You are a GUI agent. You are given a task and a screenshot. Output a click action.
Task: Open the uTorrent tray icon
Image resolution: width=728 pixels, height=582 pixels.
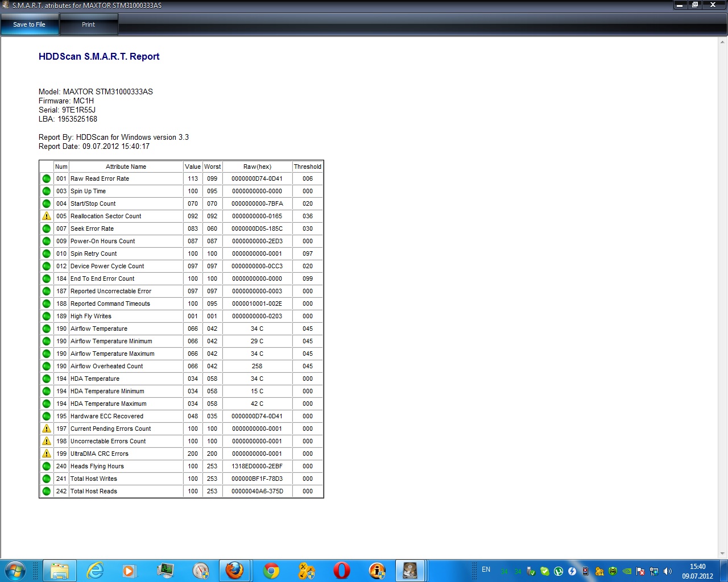point(559,571)
